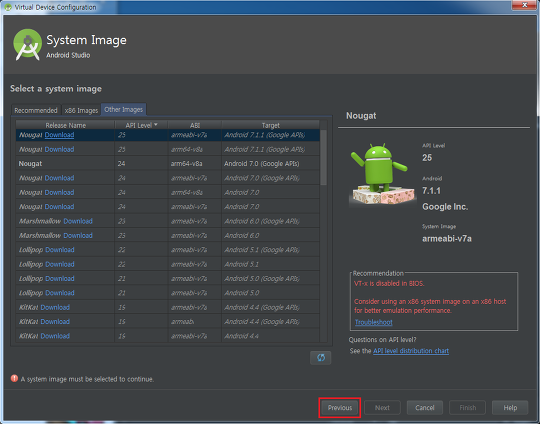Image resolution: width=540 pixels, height=424 pixels.
Task: Click the system image list scrollbar
Action: click(x=323, y=157)
